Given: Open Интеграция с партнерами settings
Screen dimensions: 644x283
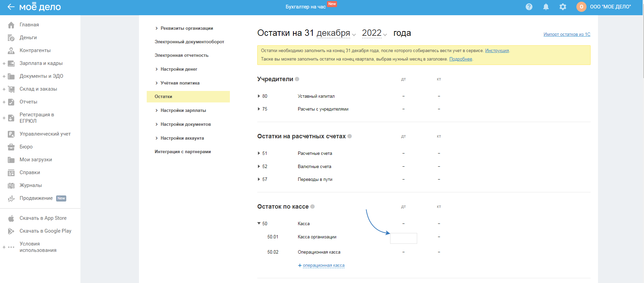Looking at the screenshot, I should click(183, 152).
